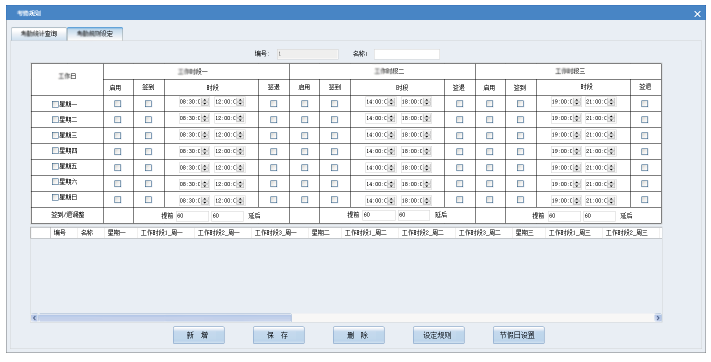This screenshot has height=362, width=711.
Task: Click the 星期二 column header in list
Action: point(325,233)
